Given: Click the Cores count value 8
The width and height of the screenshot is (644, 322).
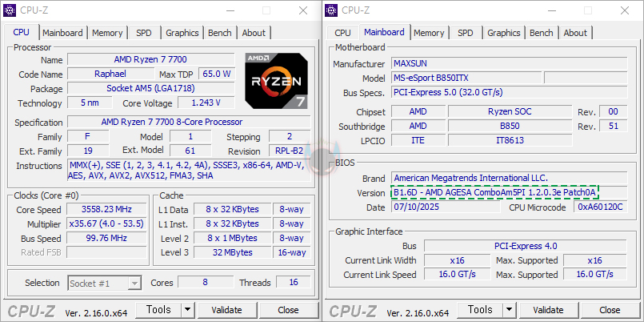Looking at the screenshot, I should (205, 282).
